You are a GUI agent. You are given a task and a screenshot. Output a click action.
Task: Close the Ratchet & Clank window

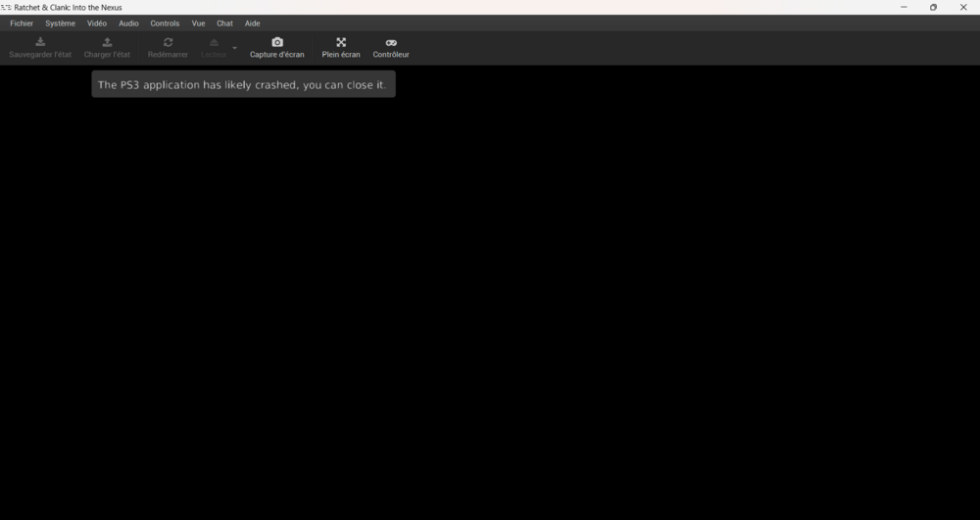click(962, 7)
